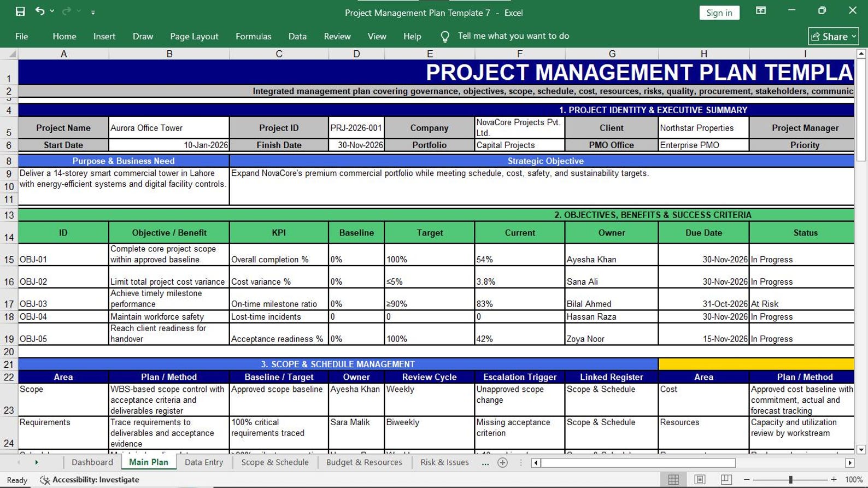Screen dimensions: 868x488
Task: Click the Ribbon Display Options icon
Action: tap(761, 11)
